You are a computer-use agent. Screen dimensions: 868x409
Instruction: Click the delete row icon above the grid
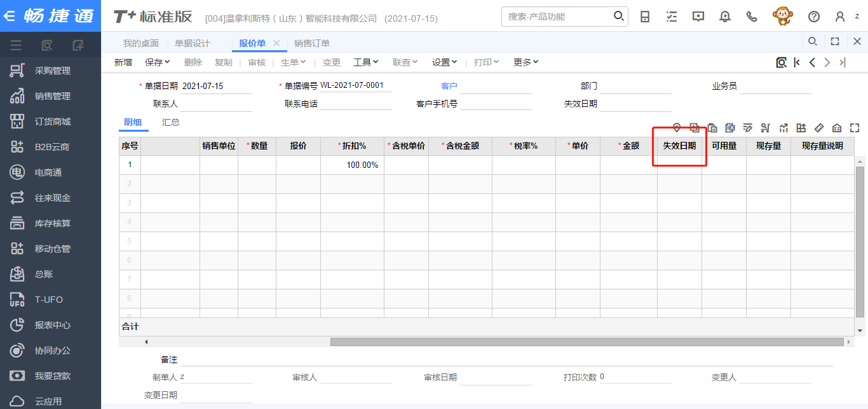coord(730,128)
